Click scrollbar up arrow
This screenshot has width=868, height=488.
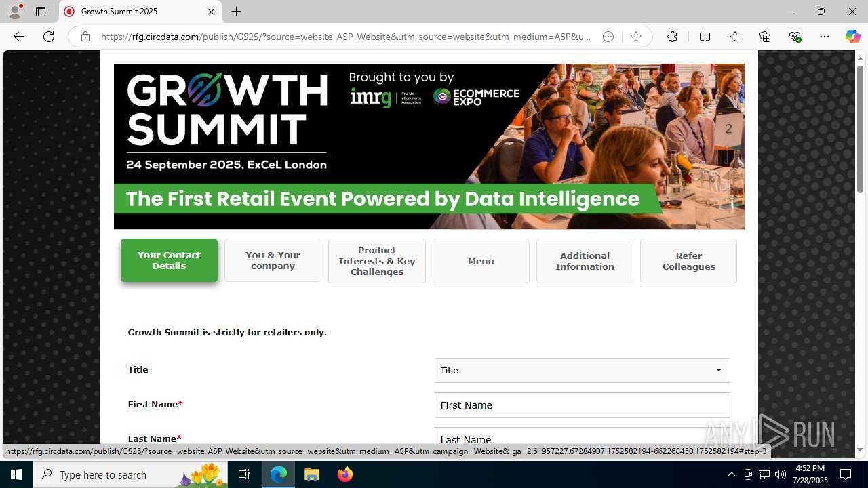860,58
